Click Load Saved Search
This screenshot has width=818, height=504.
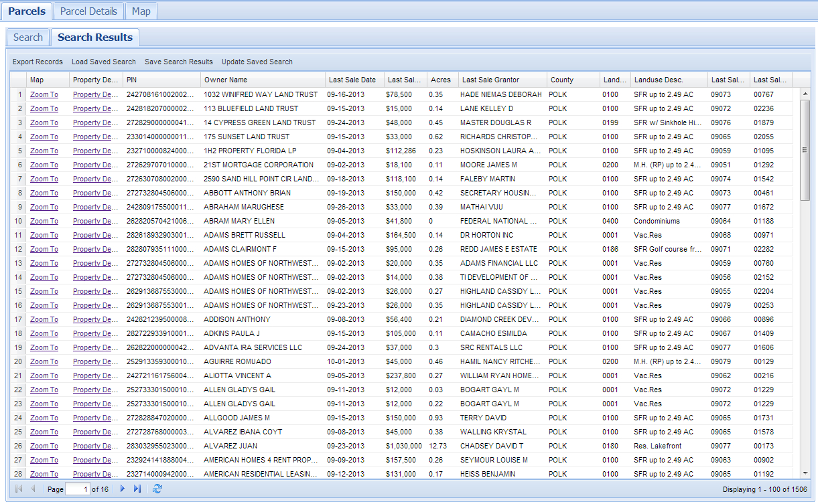[104, 62]
